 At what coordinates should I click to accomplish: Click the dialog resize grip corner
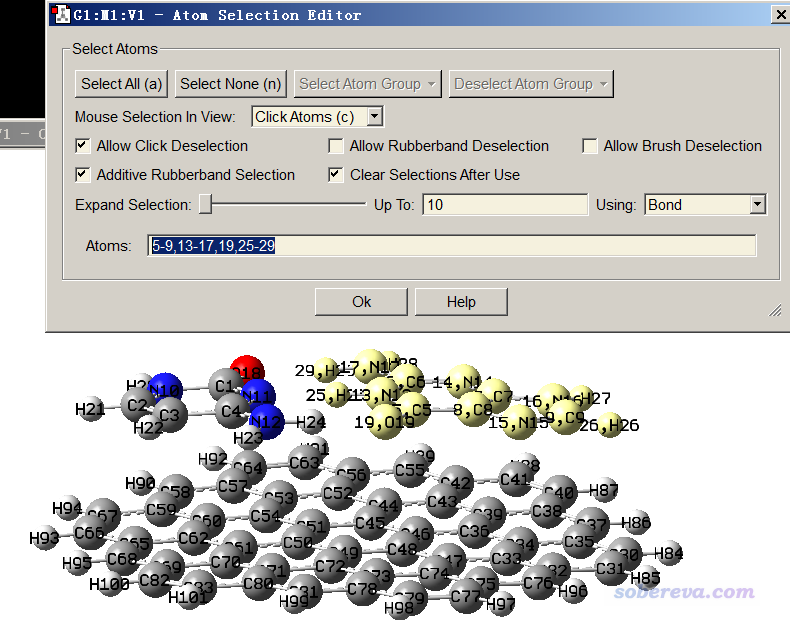(x=774, y=310)
